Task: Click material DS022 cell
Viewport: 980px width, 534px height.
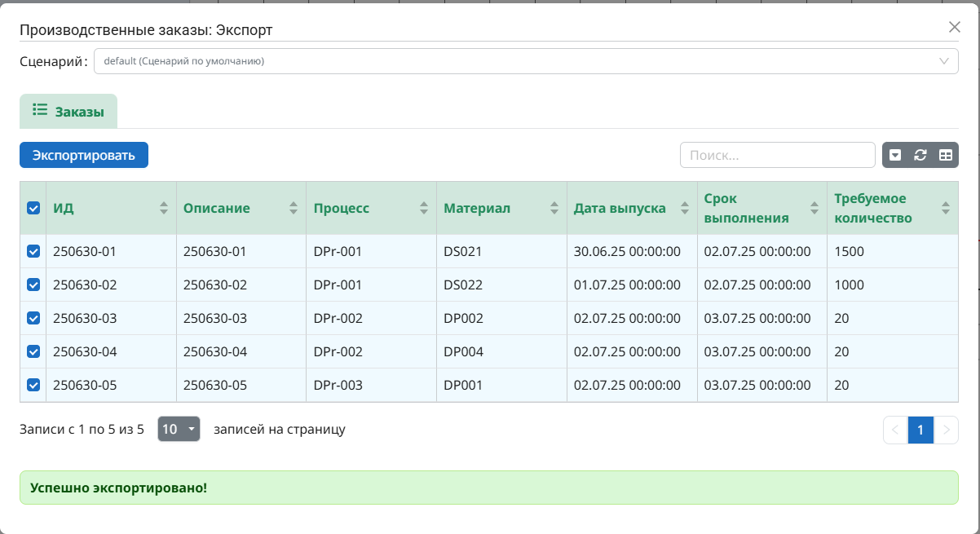Action: tap(501, 285)
